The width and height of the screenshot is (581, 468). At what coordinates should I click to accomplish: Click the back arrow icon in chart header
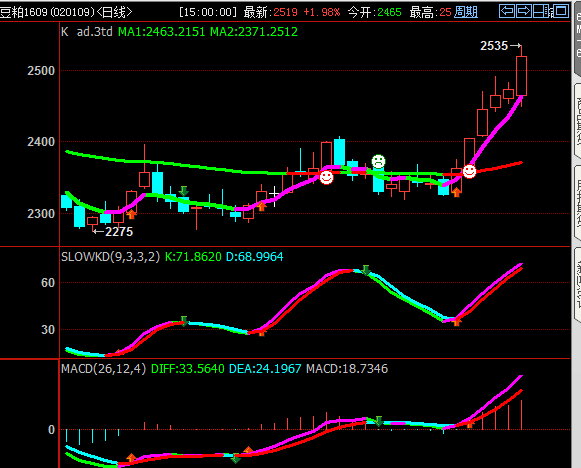coord(507,11)
